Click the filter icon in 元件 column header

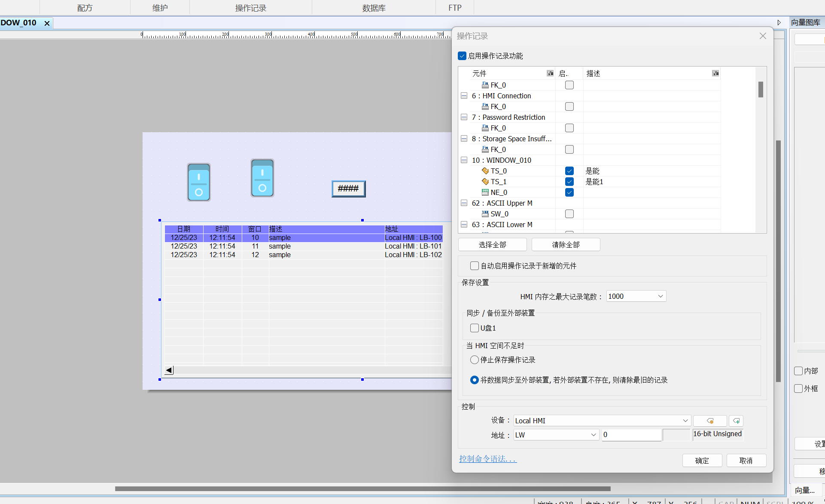(x=550, y=73)
